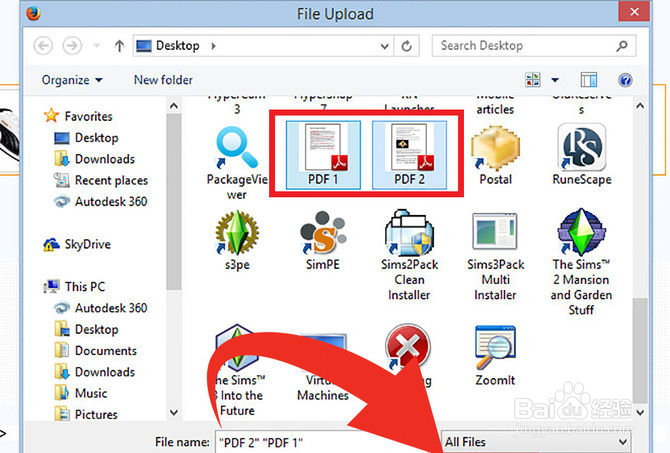Viewport: 670px width, 453px height.
Task: Select Sims3Pack Multi Installer icon
Action: [496, 256]
